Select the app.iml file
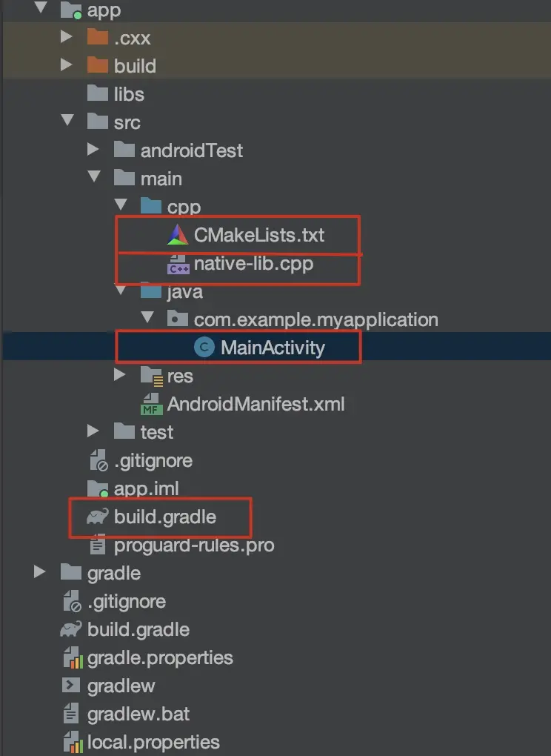The height and width of the screenshot is (756, 551). 133,488
